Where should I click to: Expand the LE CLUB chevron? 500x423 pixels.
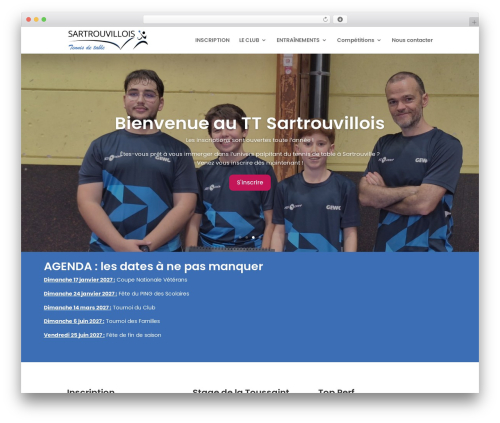point(264,40)
